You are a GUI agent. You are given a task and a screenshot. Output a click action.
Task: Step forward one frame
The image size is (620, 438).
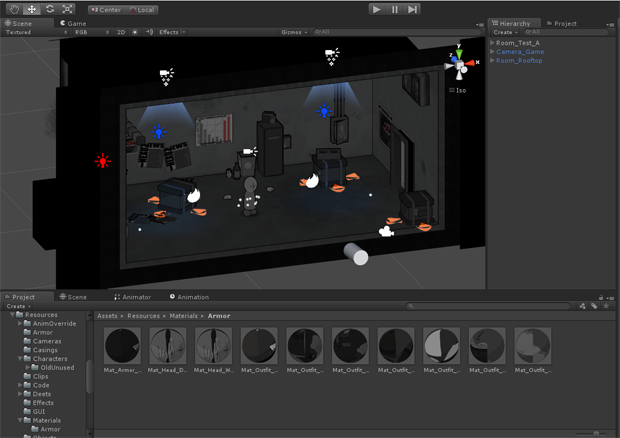412,9
